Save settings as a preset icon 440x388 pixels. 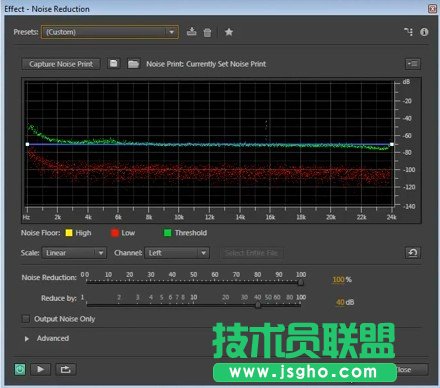tap(191, 32)
